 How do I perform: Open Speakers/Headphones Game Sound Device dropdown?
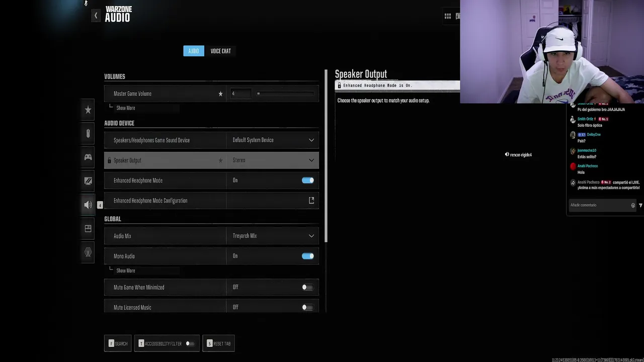(x=272, y=140)
